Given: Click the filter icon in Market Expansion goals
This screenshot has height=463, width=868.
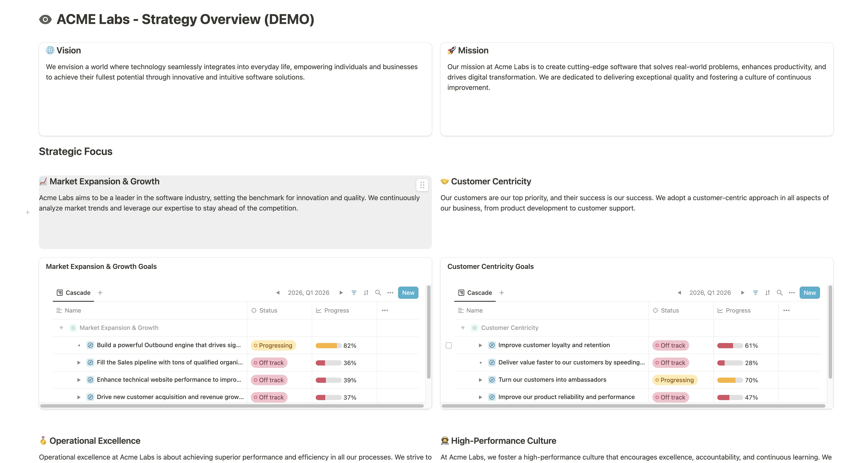Looking at the screenshot, I should [x=354, y=293].
